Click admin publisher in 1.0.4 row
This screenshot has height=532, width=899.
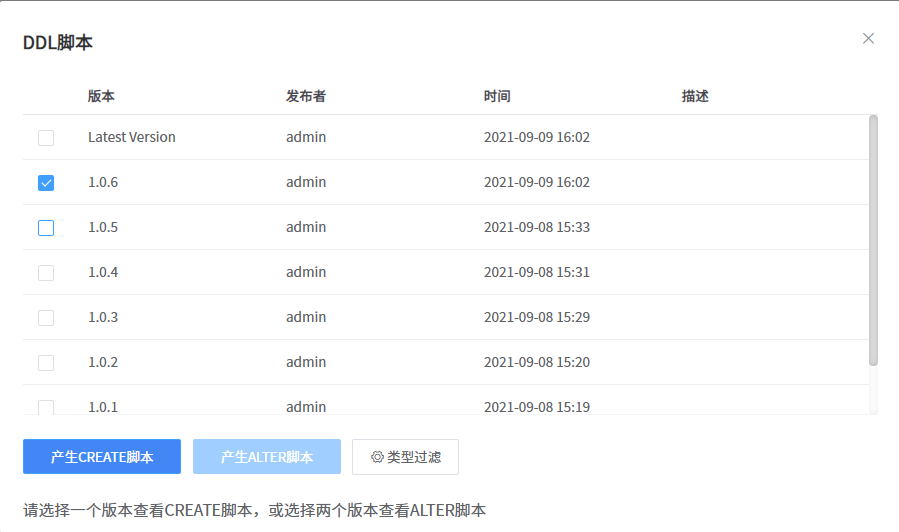(306, 272)
